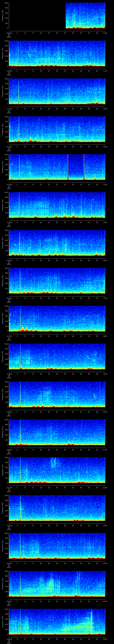The width and height of the screenshot is (114, 644).
Task: Click the '3:13:00' time axis label
Action: tap(9, 184)
